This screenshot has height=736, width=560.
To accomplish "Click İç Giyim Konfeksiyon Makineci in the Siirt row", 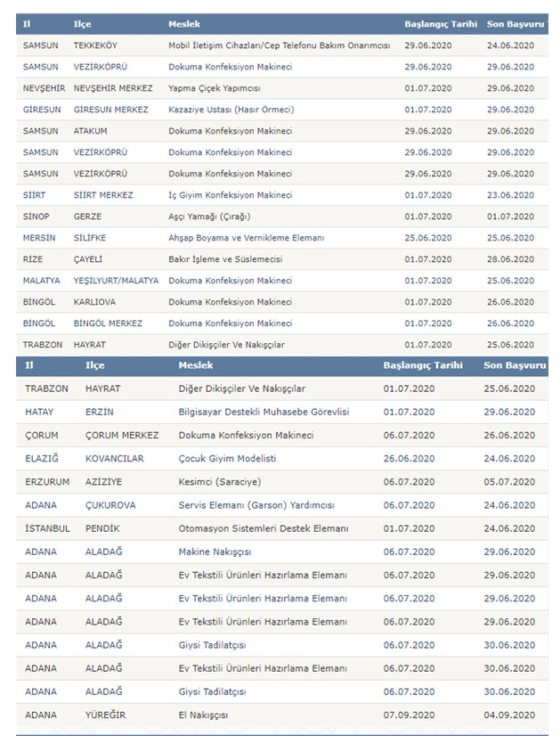I will pyautogui.click(x=230, y=195).
